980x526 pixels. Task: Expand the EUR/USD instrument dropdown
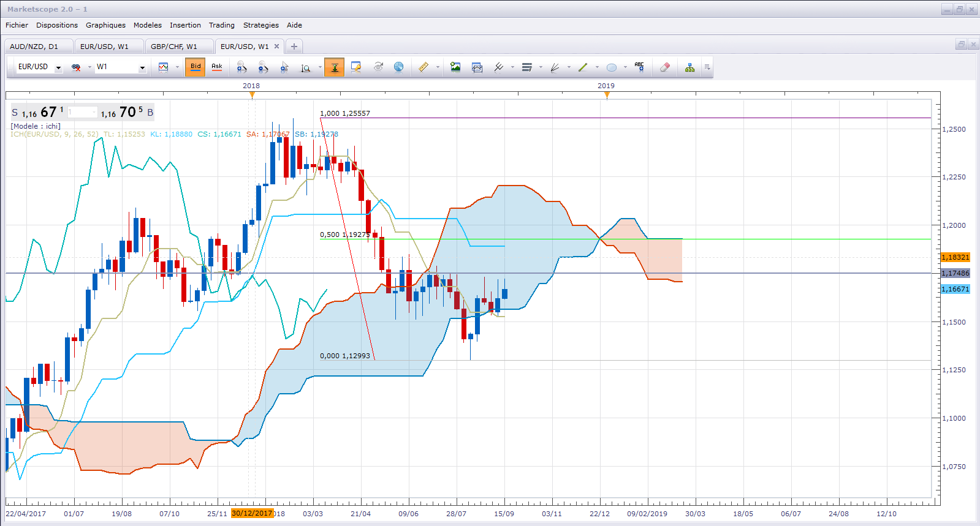click(x=59, y=67)
